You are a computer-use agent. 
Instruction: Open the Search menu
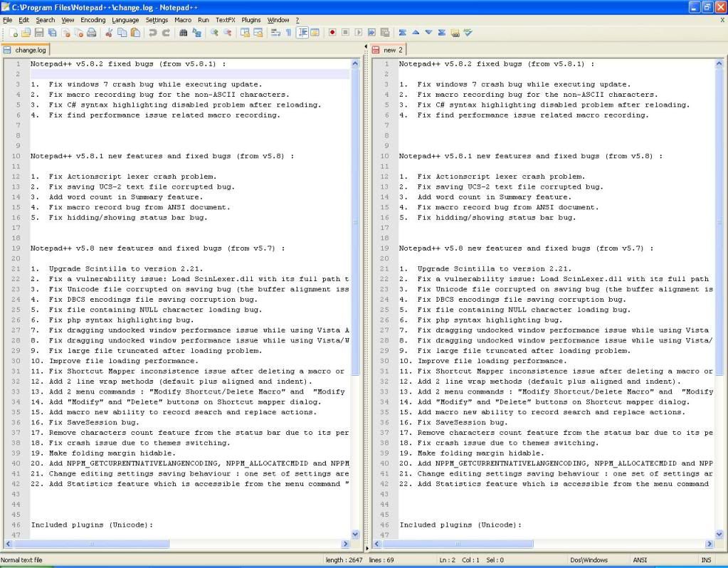[x=45, y=20]
